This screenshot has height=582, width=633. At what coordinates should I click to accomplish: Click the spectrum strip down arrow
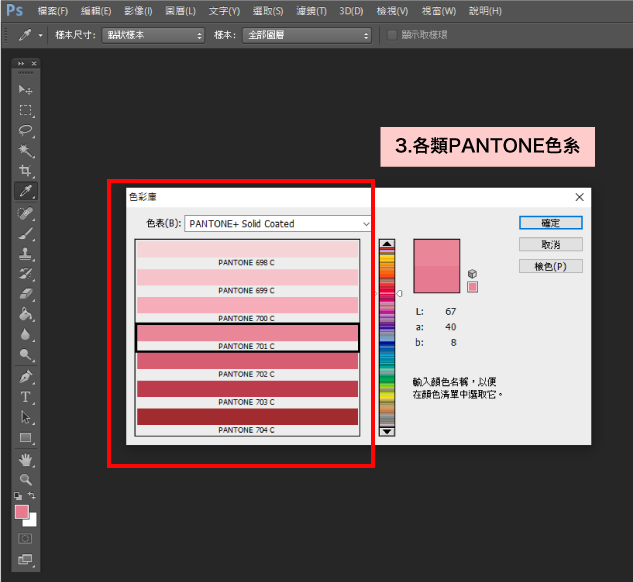tap(387, 431)
